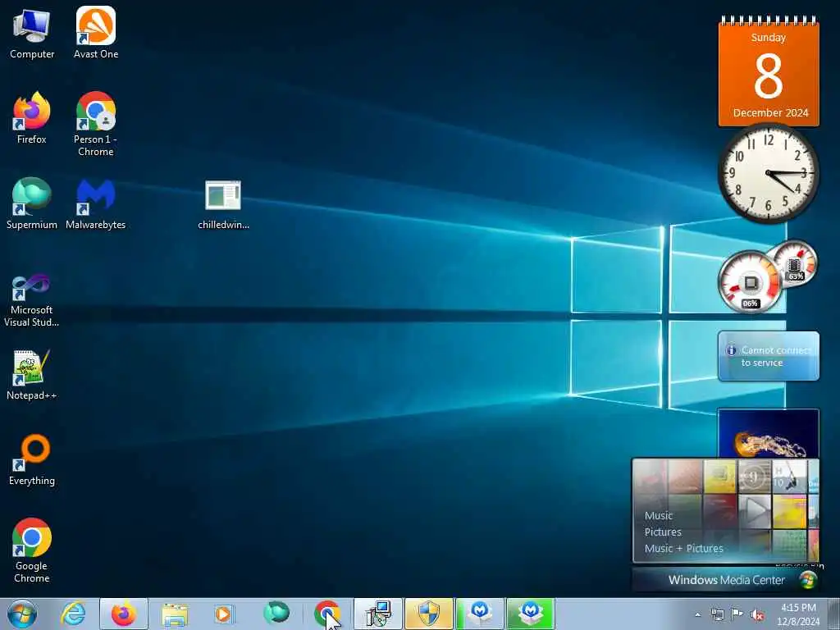Image resolution: width=840 pixels, height=630 pixels.
Task: Select the Notepad++ desktop shortcut
Action: click(32, 375)
